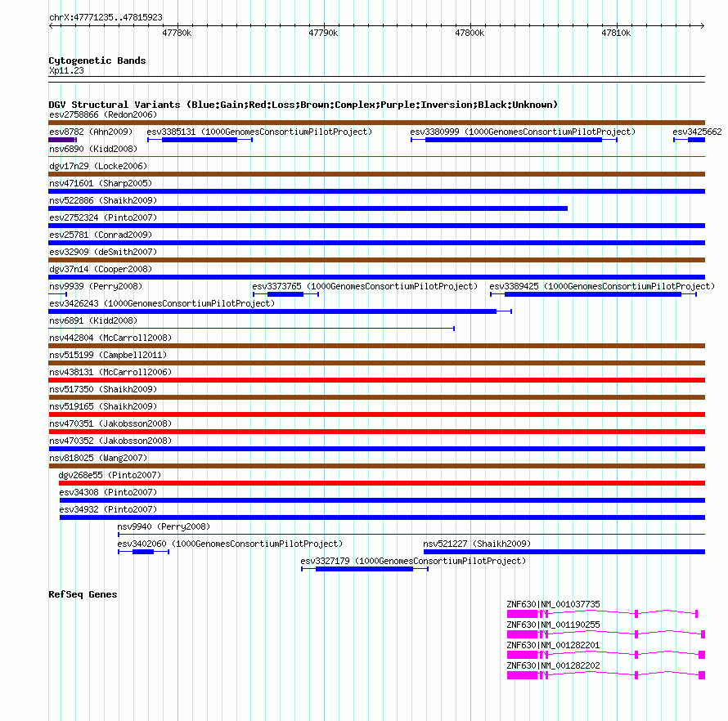
Task: Click the RefSeq Genes track title
Action: pyautogui.click(x=83, y=594)
